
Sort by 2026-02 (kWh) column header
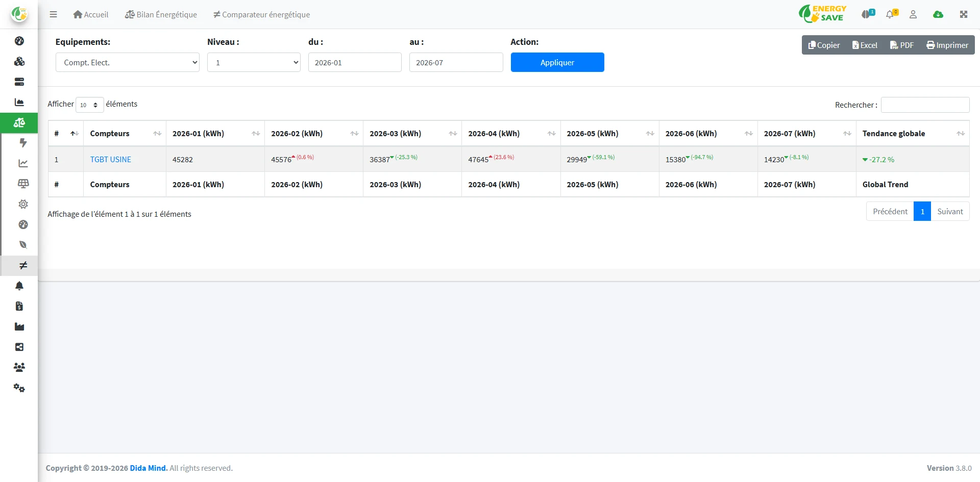[314, 133]
